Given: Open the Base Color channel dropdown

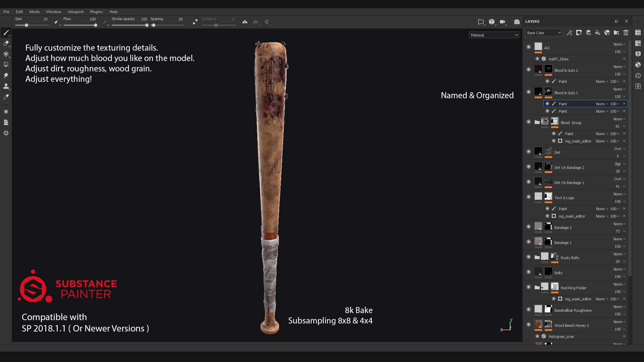Looking at the screenshot, I should 543,33.
